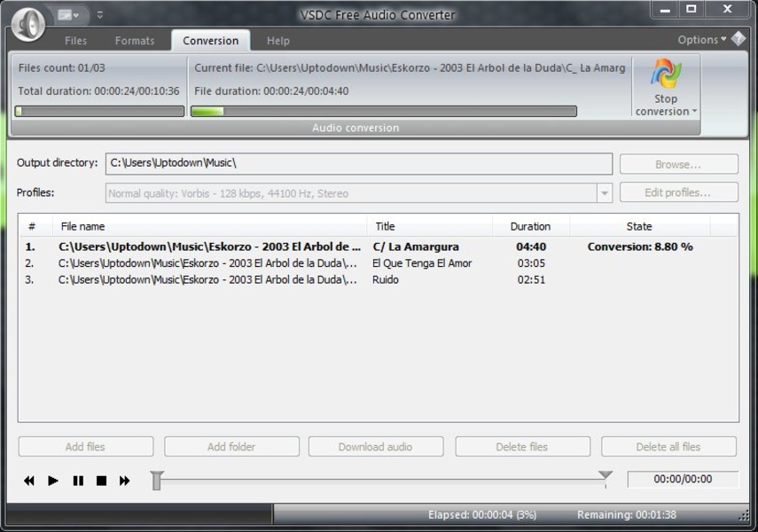Click the Files count: 01/03 label

(61, 67)
